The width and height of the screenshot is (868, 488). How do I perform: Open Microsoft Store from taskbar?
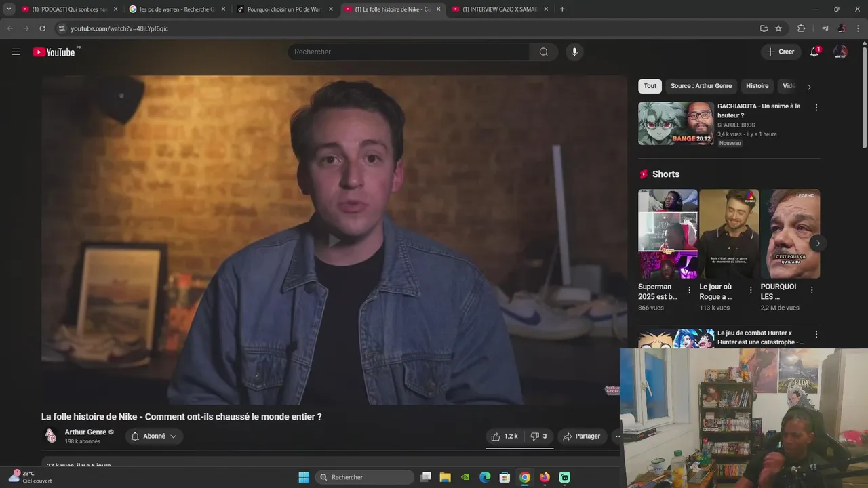pos(505,477)
